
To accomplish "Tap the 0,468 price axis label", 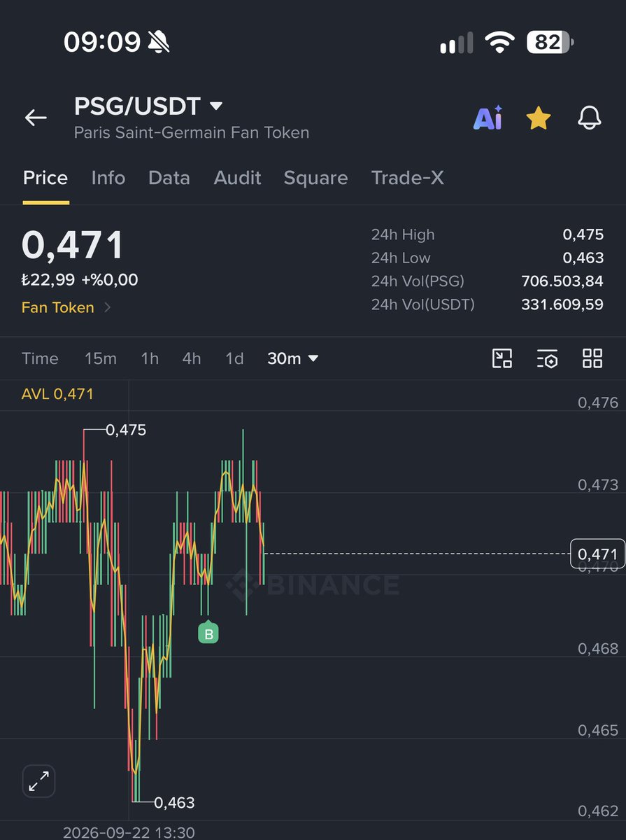I will coord(598,648).
